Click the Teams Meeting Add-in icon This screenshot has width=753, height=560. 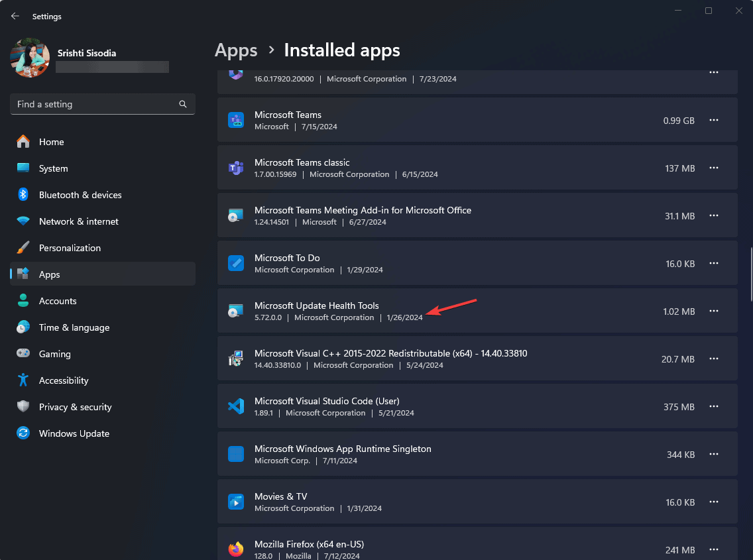click(236, 215)
